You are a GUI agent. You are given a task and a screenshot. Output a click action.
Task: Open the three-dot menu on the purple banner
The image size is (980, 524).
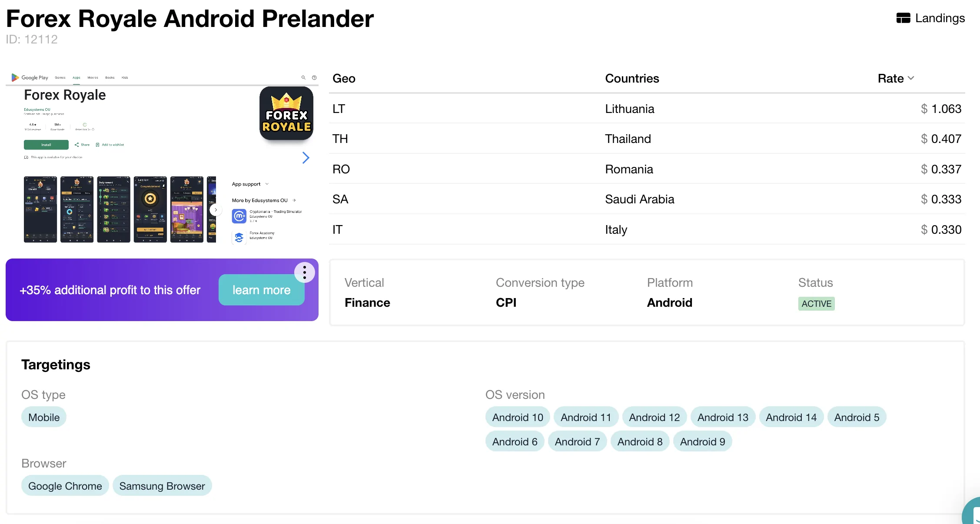(305, 272)
